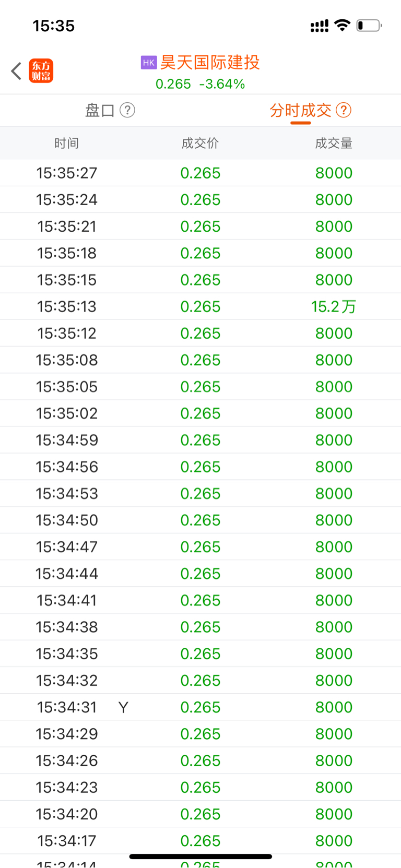Open help icon beside 分时成交
This screenshot has width=401, height=868.
click(x=344, y=110)
